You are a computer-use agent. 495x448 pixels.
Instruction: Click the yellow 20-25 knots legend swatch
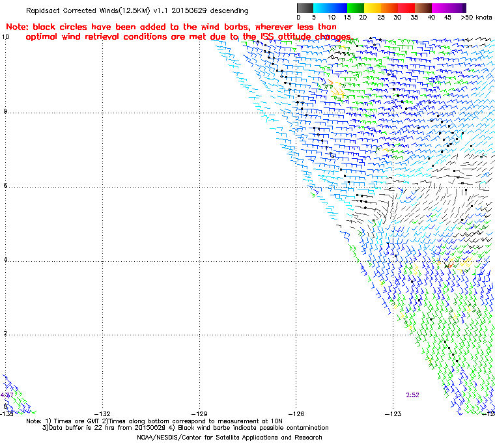click(373, 8)
